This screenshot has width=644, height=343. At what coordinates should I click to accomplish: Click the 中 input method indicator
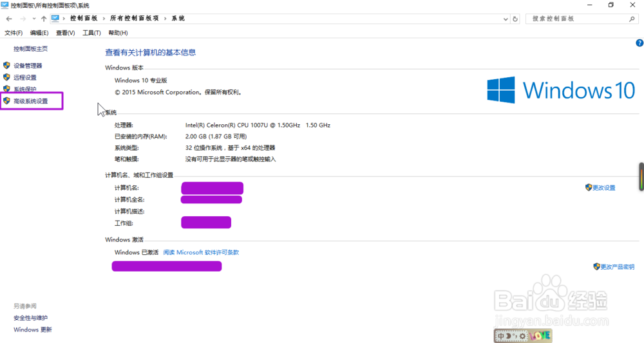click(501, 336)
